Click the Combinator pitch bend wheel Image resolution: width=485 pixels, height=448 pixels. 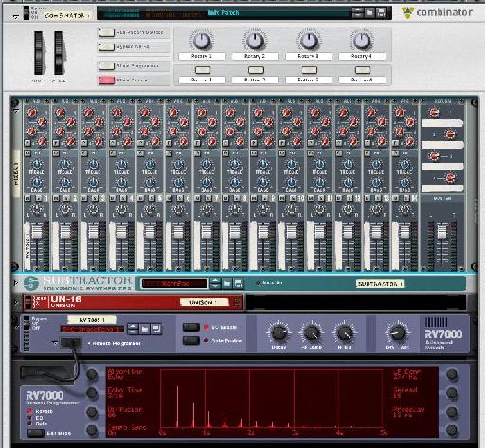[39, 53]
